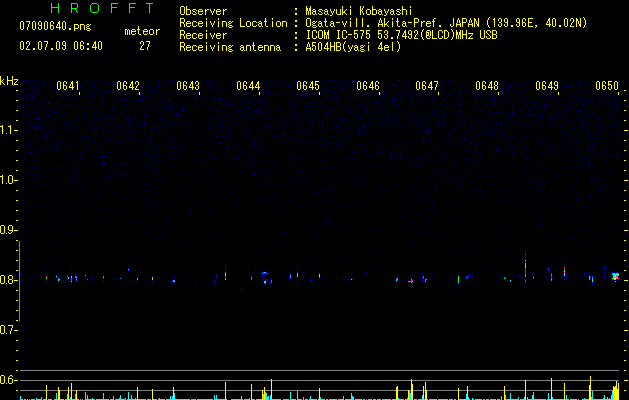The height and width of the screenshot is (400, 629).
Task: Click the meteor count label
Action: (142, 31)
